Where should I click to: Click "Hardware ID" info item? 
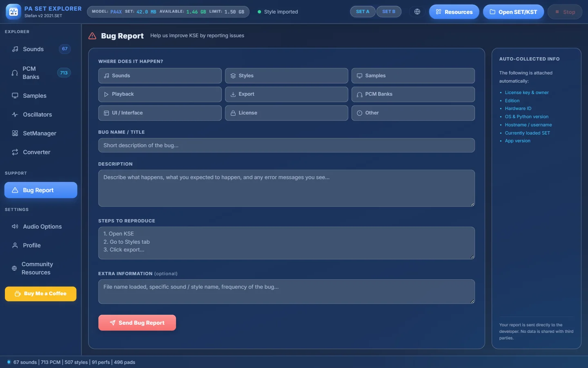(518, 108)
